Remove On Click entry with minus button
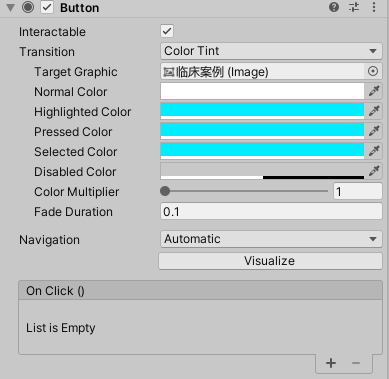389x379 pixels. (356, 363)
